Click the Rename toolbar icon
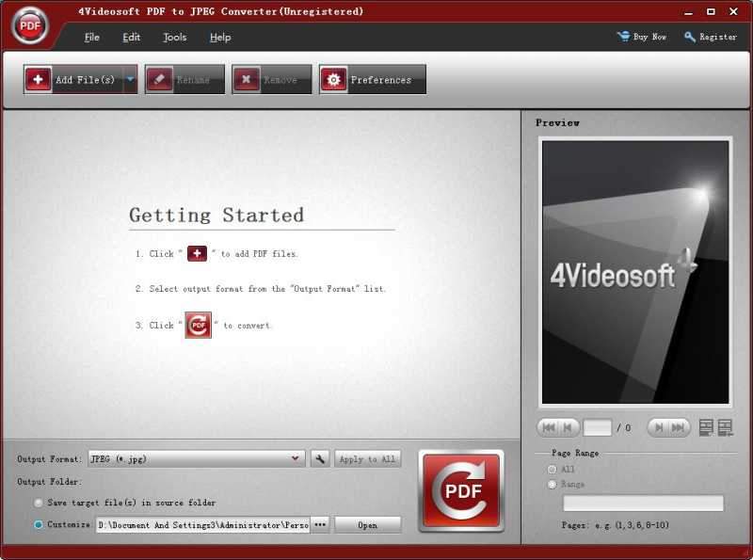753x560 pixels. [161, 79]
